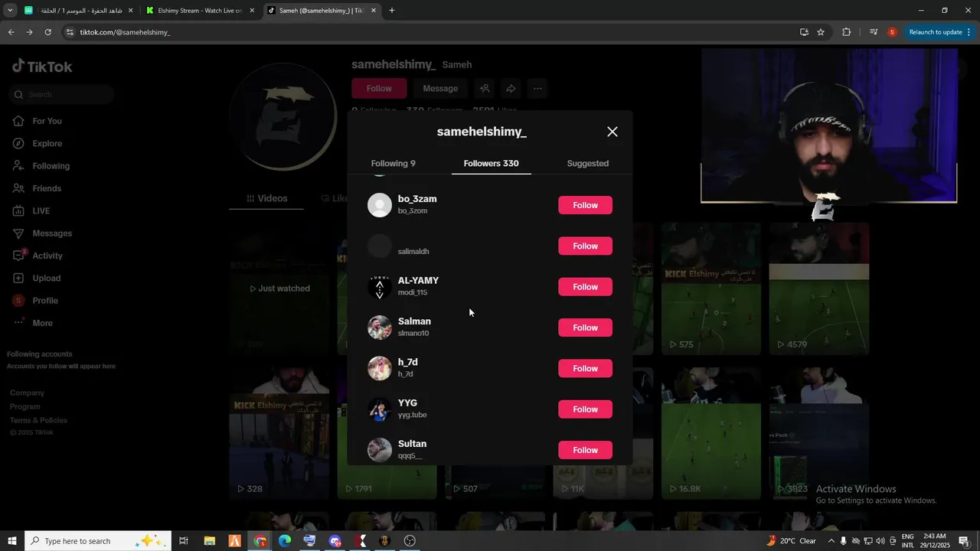
Task: Click the browser back arrow
Action: coord(11,32)
